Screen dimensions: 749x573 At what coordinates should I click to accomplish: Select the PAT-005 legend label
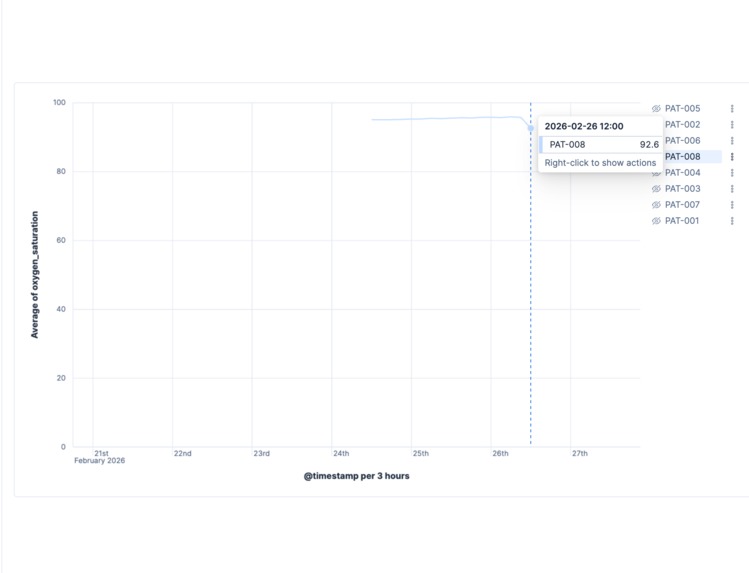[682, 109]
